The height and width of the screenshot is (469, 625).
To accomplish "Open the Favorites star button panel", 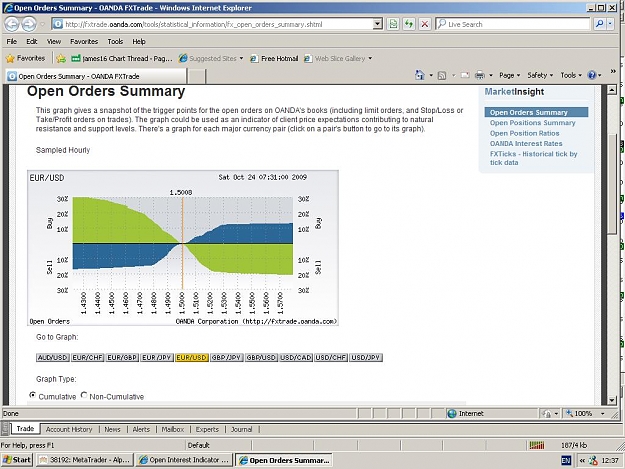I will tap(26, 59).
